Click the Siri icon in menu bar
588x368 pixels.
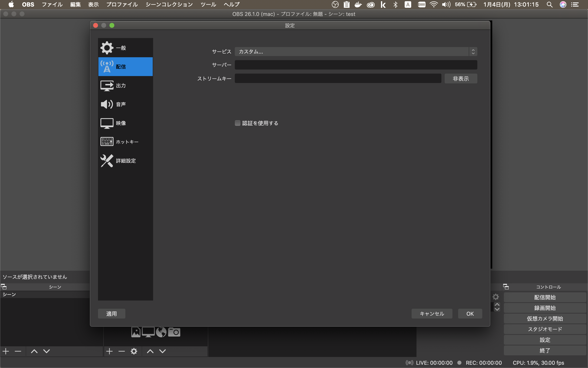[x=563, y=5]
